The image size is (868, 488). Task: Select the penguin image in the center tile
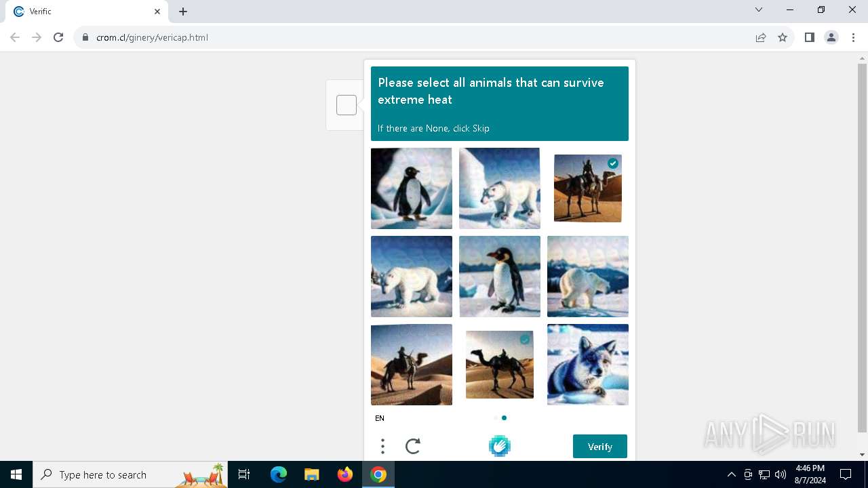pyautogui.click(x=500, y=277)
